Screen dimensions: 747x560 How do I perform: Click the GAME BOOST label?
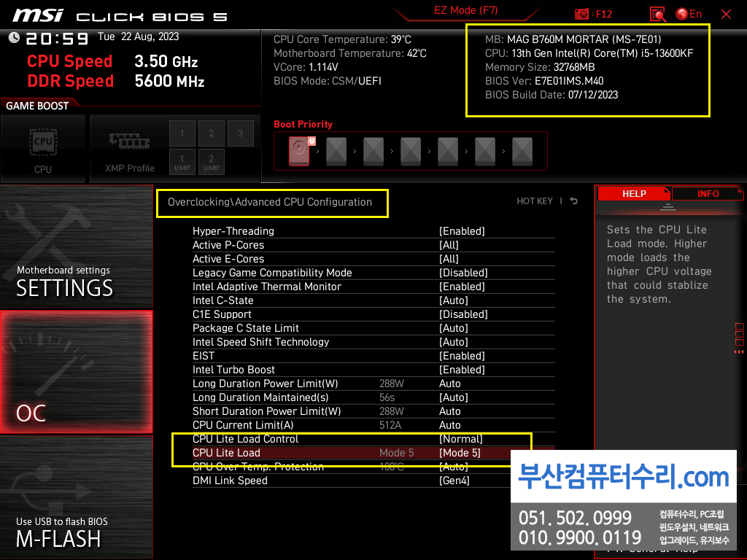pos(37,106)
